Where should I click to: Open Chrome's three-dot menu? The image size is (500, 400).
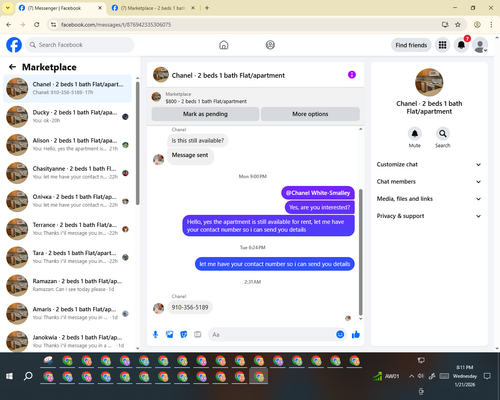point(491,24)
